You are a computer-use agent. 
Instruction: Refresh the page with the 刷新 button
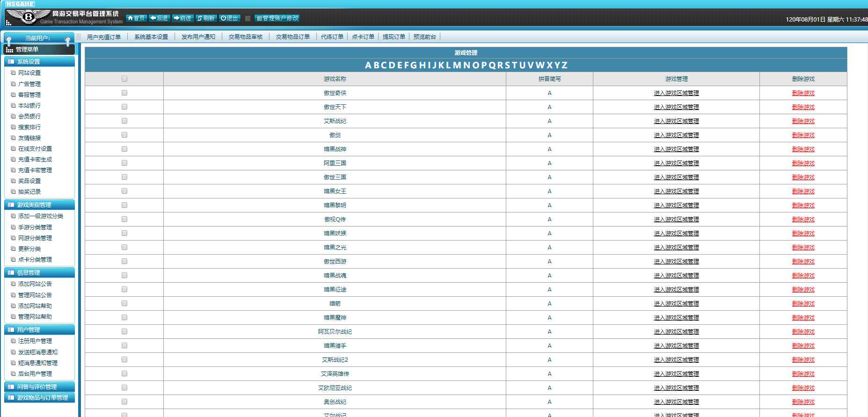[x=206, y=18]
